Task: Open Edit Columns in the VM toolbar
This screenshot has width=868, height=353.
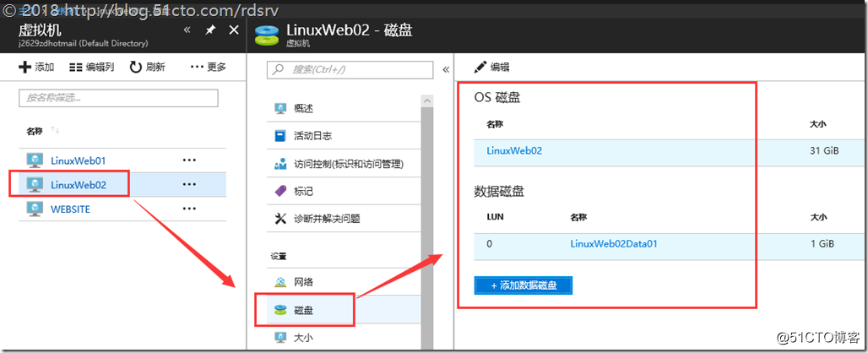Action: [x=92, y=68]
